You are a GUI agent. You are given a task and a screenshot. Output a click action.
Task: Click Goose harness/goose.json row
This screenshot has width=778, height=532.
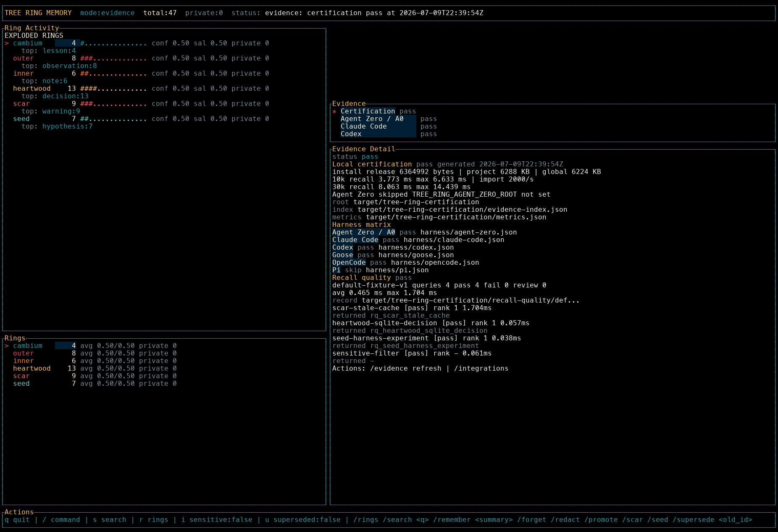[x=393, y=255]
